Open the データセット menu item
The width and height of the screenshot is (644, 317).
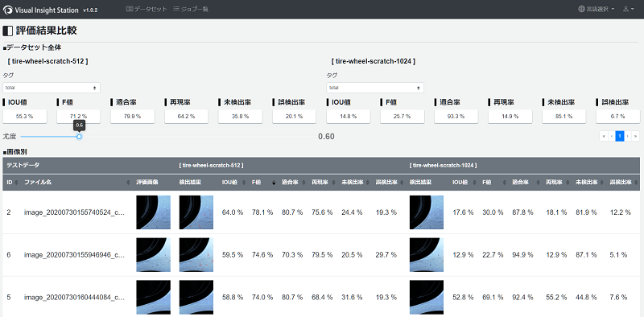click(147, 9)
